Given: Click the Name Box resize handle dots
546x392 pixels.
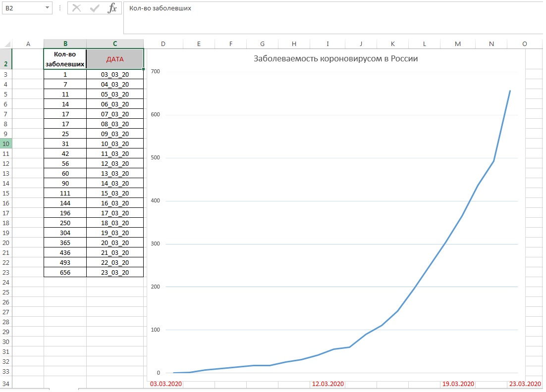Looking at the screenshot, I should click(60, 8).
